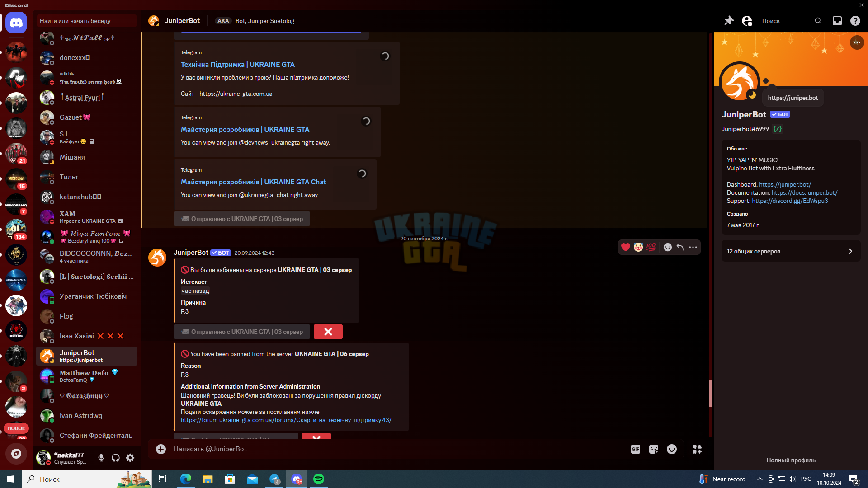868x488 pixels.
Task: Open the NEKOFAMQ server icon
Action: (x=16, y=204)
